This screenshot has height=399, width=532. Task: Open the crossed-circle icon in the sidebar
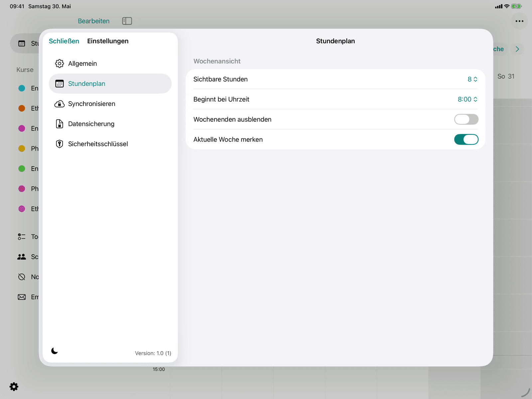point(22,277)
